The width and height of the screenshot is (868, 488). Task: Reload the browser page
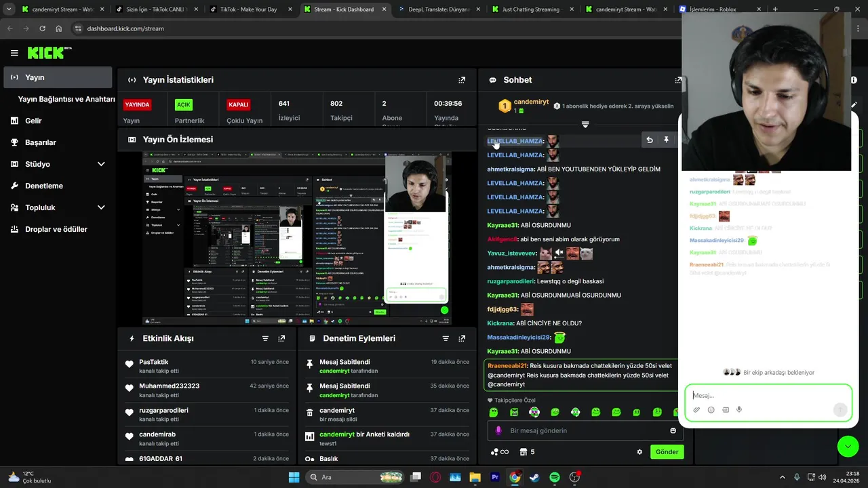click(42, 28)
